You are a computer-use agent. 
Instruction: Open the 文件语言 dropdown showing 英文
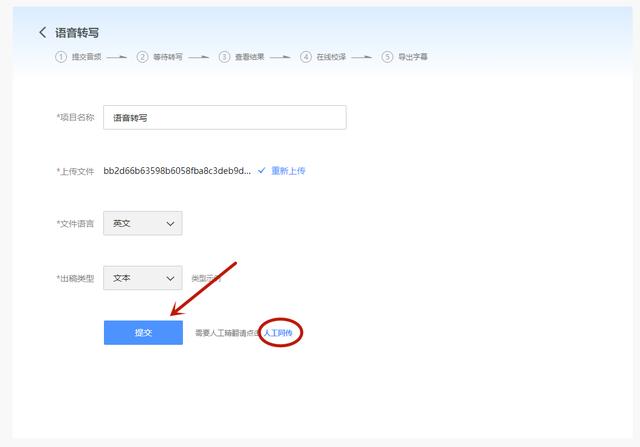pyautogui.click(x=143, y=223)
